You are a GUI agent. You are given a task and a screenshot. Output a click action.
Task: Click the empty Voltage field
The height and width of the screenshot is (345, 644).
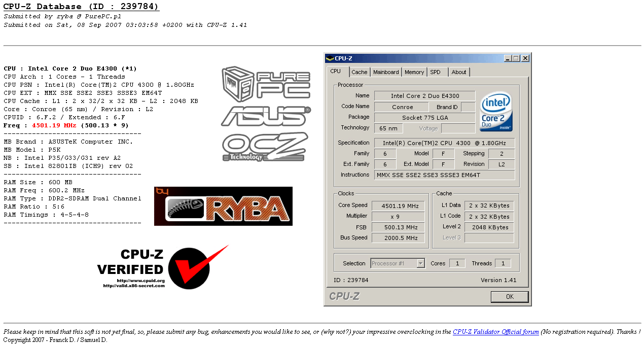[458, 128]
